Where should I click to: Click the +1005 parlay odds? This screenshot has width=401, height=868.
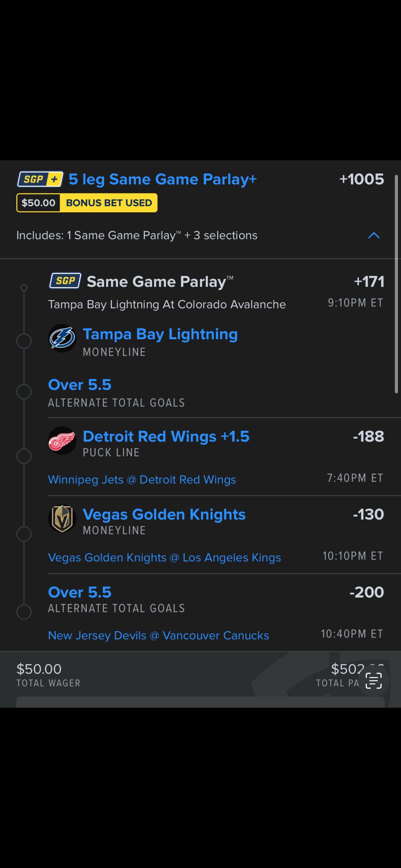[361, 179]
